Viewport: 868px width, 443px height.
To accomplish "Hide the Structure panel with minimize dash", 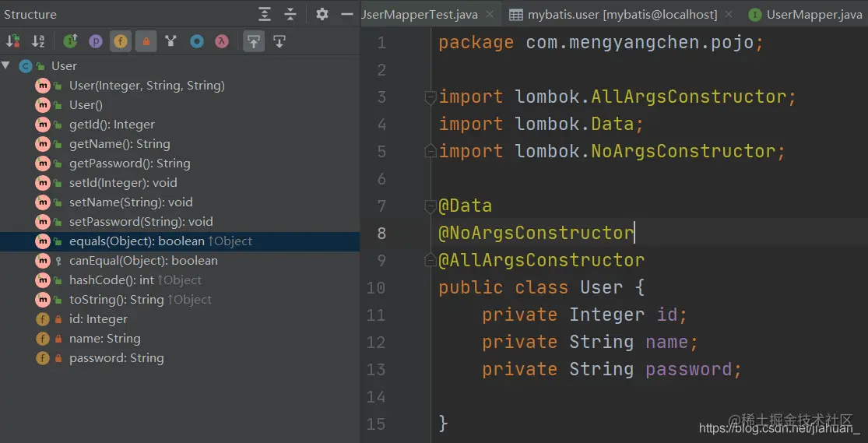I will click(347, 14).
